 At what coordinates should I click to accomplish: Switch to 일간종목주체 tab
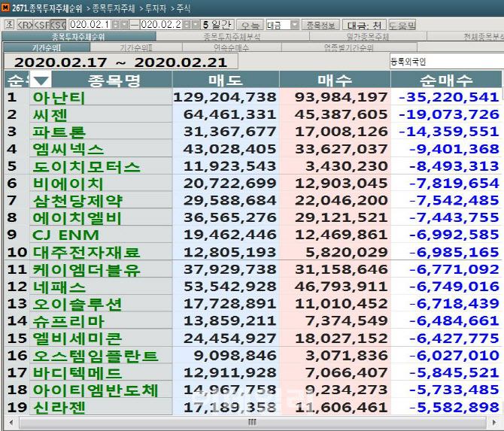[x=368, y=36]
